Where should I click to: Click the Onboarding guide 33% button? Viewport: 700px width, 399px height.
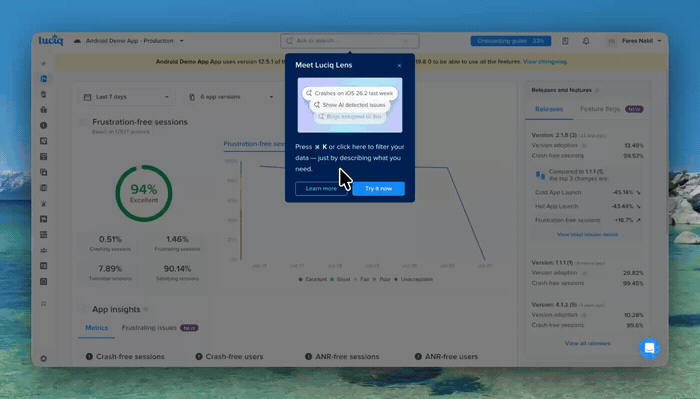[511, 41]
